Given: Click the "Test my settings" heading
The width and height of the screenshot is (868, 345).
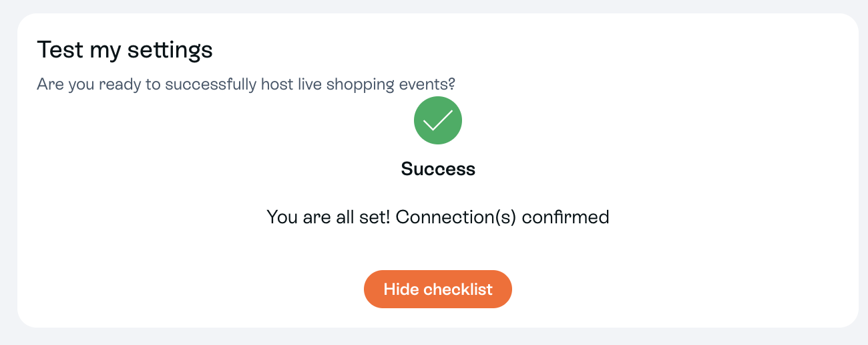Looking at the screenshot, I should click(x=125, y=50).
